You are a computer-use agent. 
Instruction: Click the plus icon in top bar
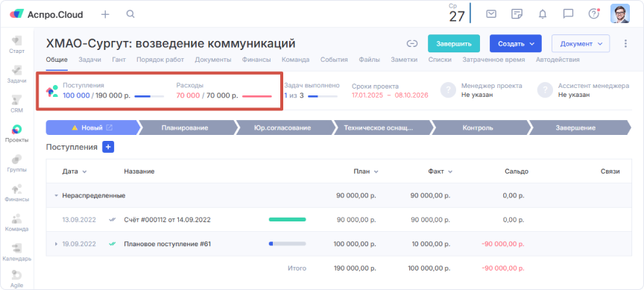(x=106, y=14)
